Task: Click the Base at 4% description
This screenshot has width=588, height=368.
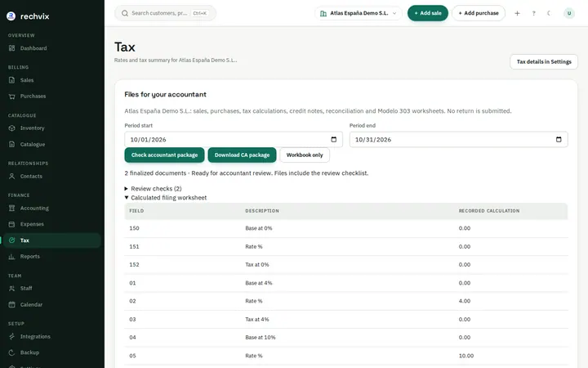Action: pos(259,283)
